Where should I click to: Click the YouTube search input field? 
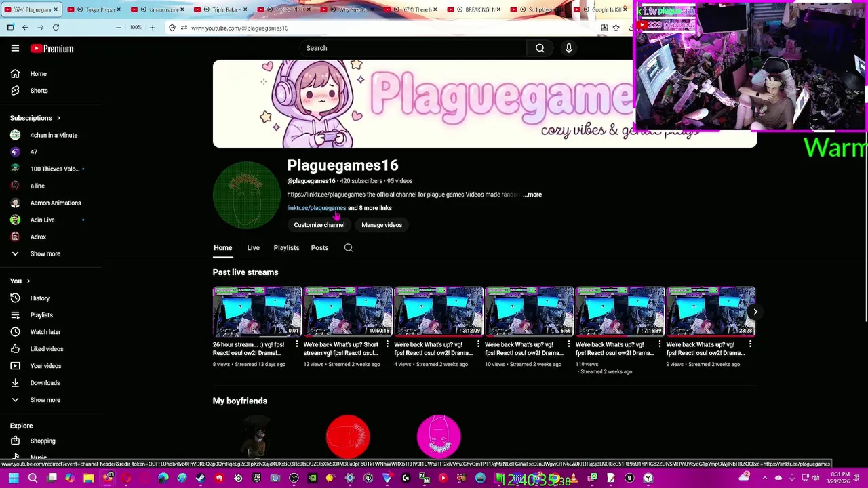(412, 48)
